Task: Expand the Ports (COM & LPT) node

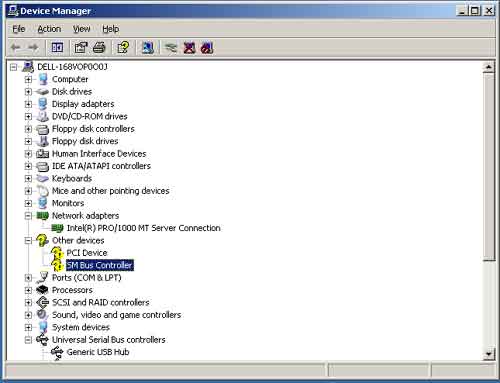Action: pyautogui.click(x=28, y=278)
